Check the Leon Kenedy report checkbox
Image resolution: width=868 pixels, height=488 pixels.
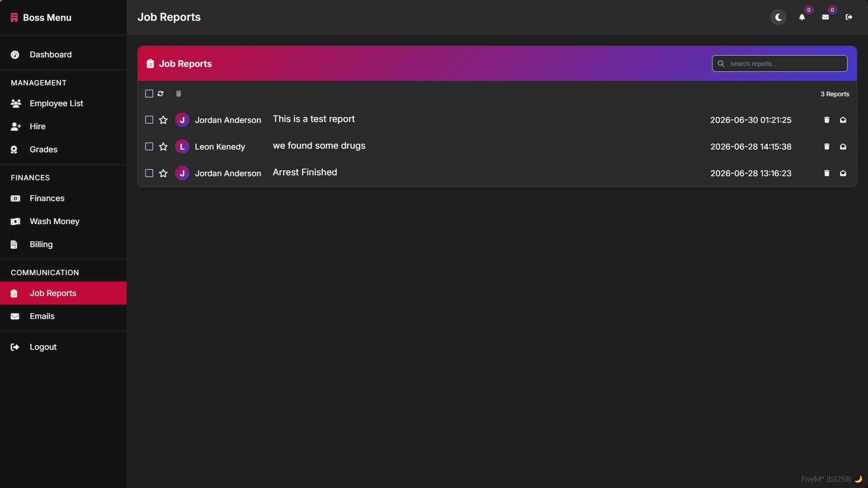(x=149, y=146)
